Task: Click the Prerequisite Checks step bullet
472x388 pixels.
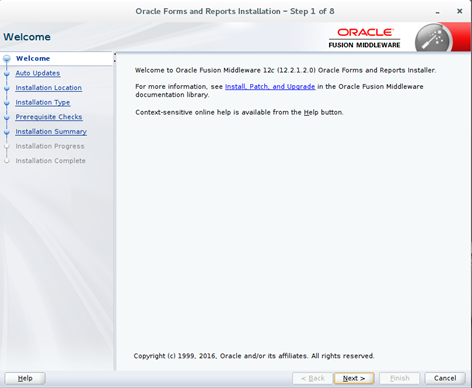Action: [x=7, y=118]
